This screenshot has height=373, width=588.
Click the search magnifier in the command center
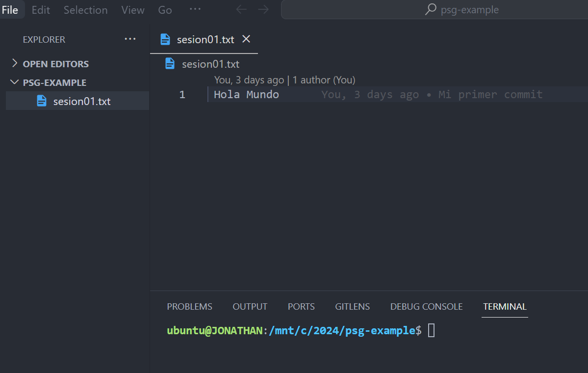(430, 9)
